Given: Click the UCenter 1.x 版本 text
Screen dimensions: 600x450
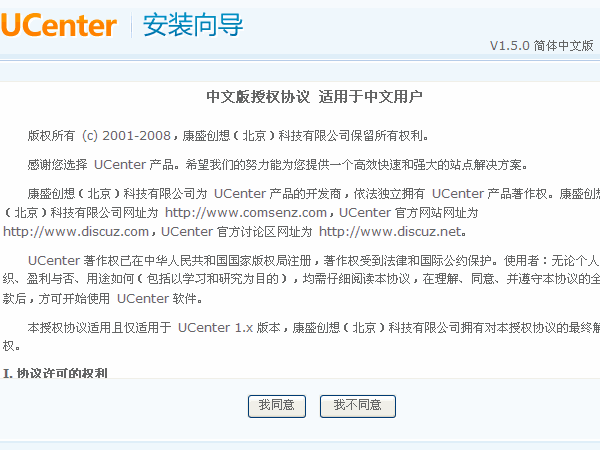Looking at the screenshot, I should tap(229, 328).
